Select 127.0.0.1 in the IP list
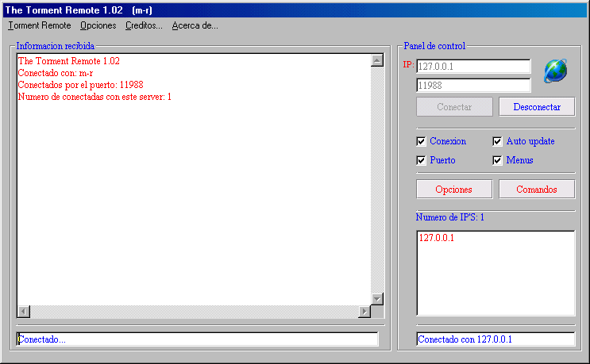590x364 pixels. click(438, 238)
